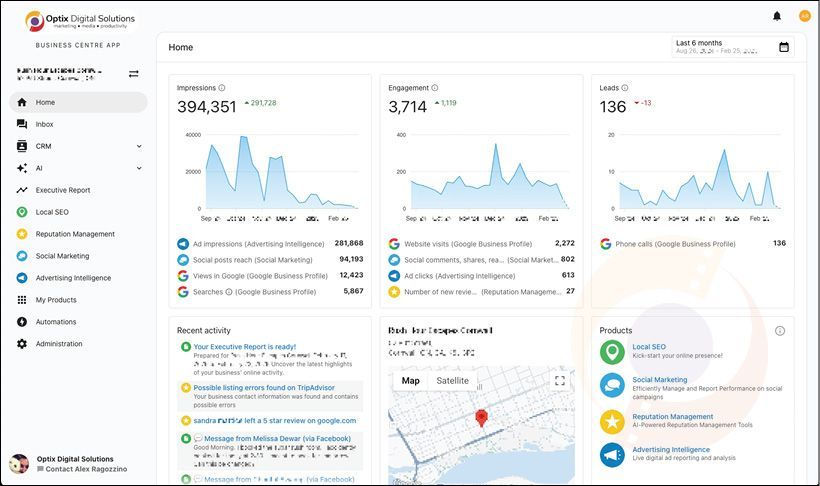Click the Reputation Management link in Products
The width and height of the screenshot is (820, 486).
point(673,416)
